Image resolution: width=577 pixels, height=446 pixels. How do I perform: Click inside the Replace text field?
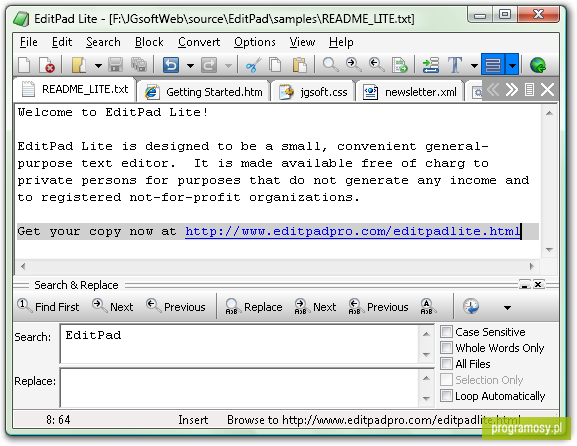(x=240, y=387)
